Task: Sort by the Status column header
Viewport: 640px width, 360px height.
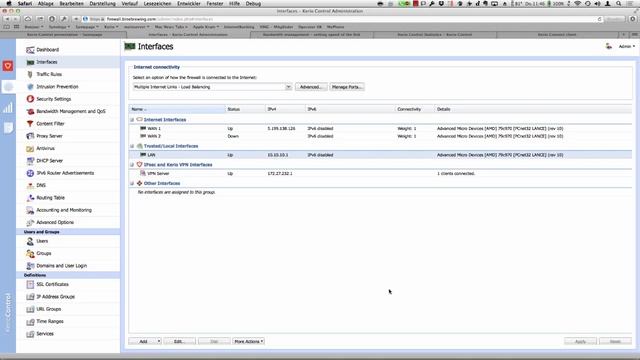Action: point(245,109)
